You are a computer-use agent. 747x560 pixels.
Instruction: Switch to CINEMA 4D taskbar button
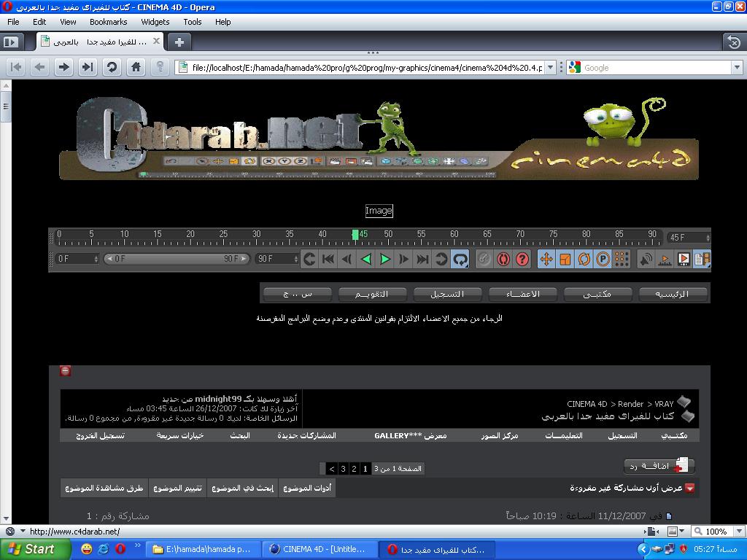[318, 549]
